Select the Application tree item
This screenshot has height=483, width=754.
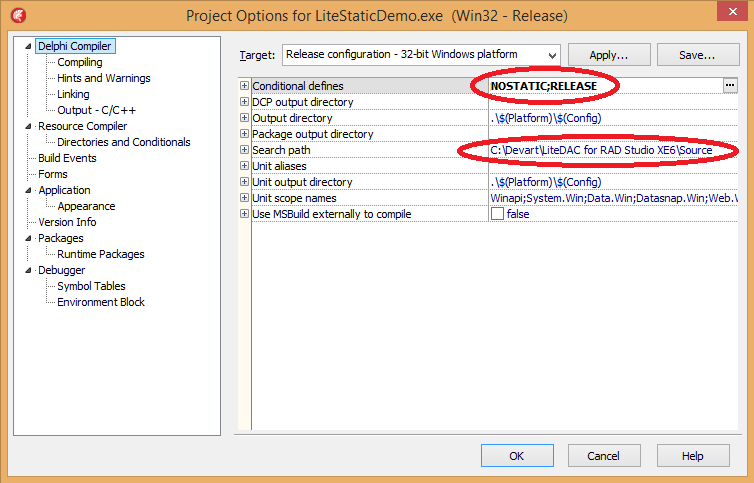click(64, 190)
